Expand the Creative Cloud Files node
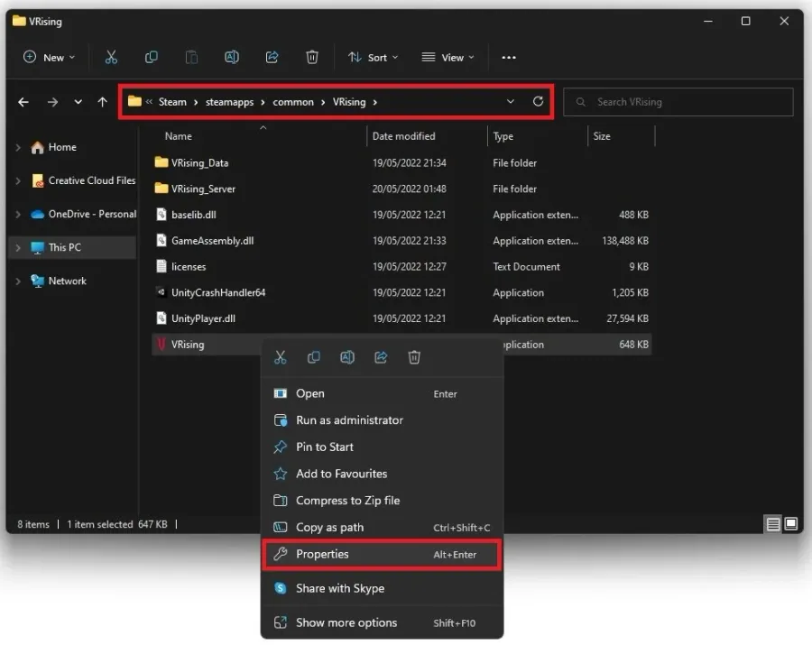Image resolution: width=812 pixels, height=645 pixels. (x=18, y=180)
